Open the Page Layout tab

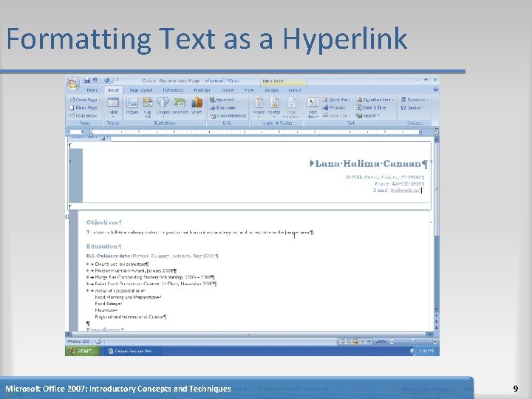point(141,90)
